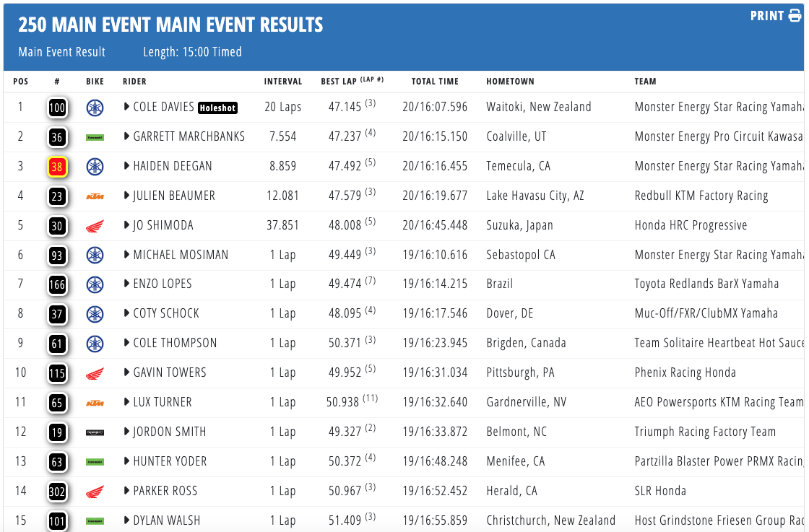Expand Haiden Deegan's row arrow
Viewport: 809px width, 532px height.
[128, 167]
